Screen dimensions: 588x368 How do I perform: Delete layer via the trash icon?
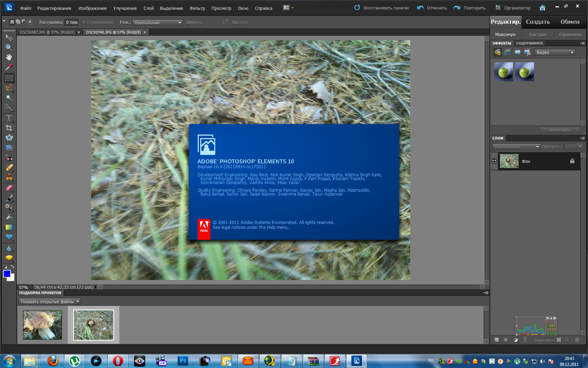coord(577,340)
